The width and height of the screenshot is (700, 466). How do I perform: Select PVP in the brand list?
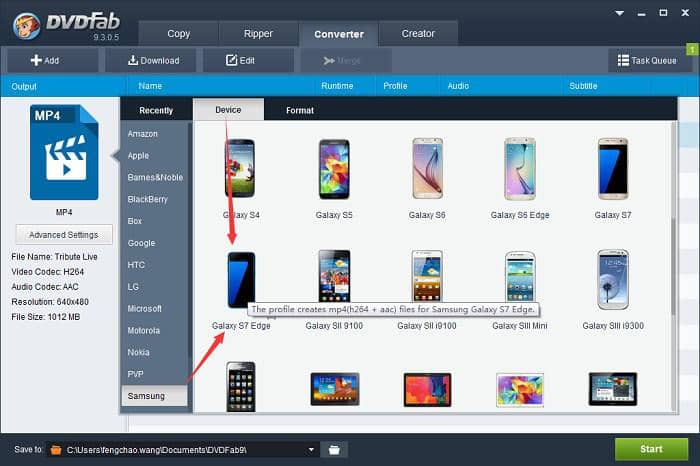coord(154,374)
